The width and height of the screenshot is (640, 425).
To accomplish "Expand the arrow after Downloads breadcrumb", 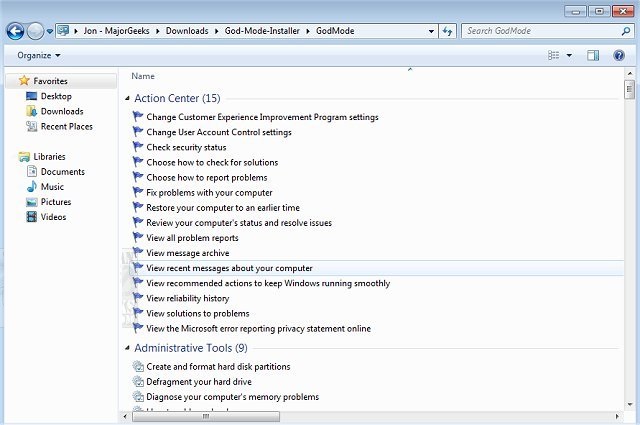I will (216, 31).
